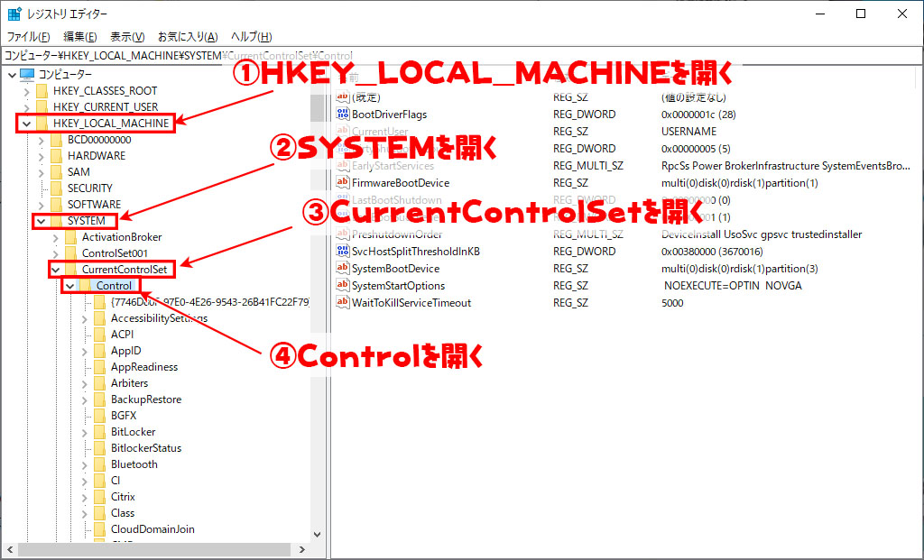
Task: Click the BootDriverFlags DWORD value icon
Action: point(342,114)
